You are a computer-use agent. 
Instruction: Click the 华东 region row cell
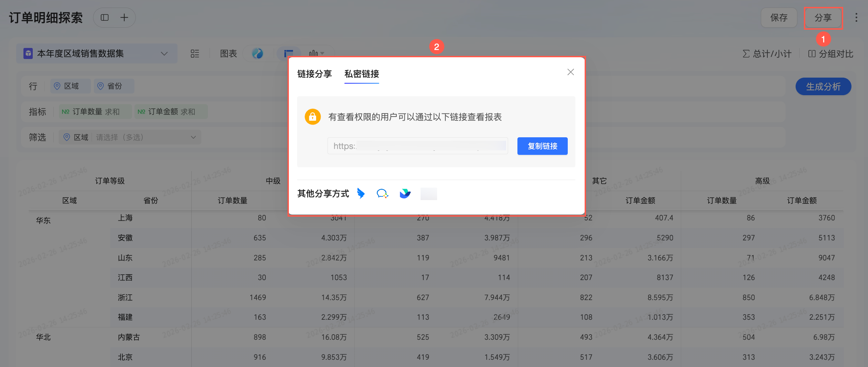click(x=43, y=220)
